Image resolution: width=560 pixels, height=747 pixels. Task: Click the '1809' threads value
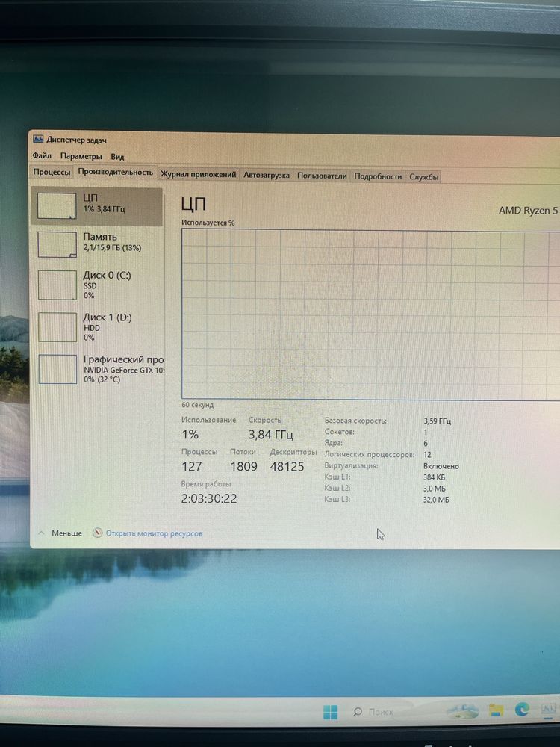244,466
